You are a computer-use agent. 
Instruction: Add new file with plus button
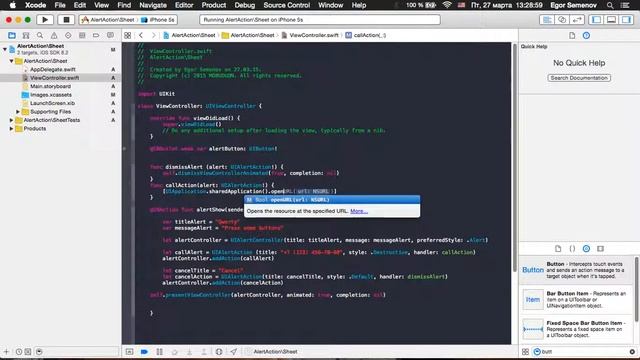coord(6,351)
